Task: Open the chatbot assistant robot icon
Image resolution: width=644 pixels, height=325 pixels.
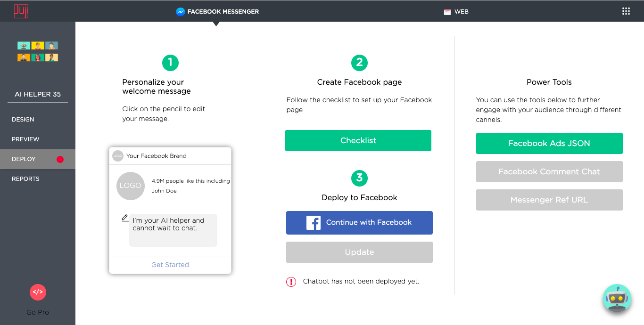Action: click(x=617, y=298)
